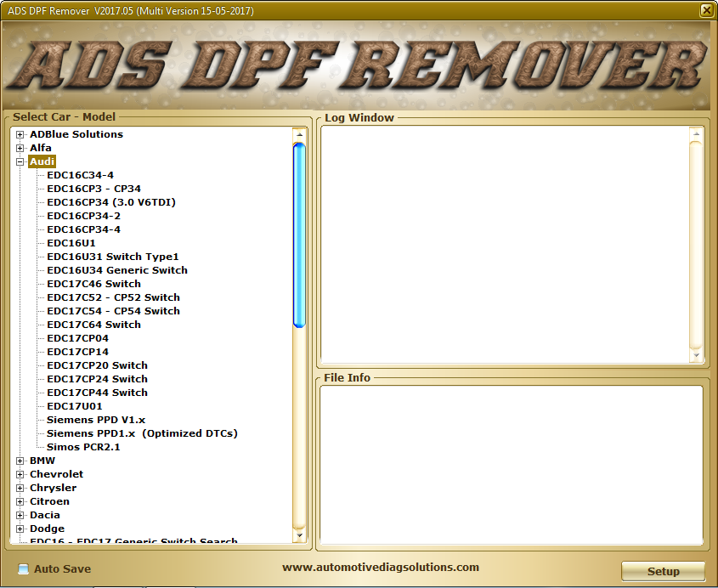Select EDC16CP34-2 entry
718x588 pixels.
[x=84, y=216]
